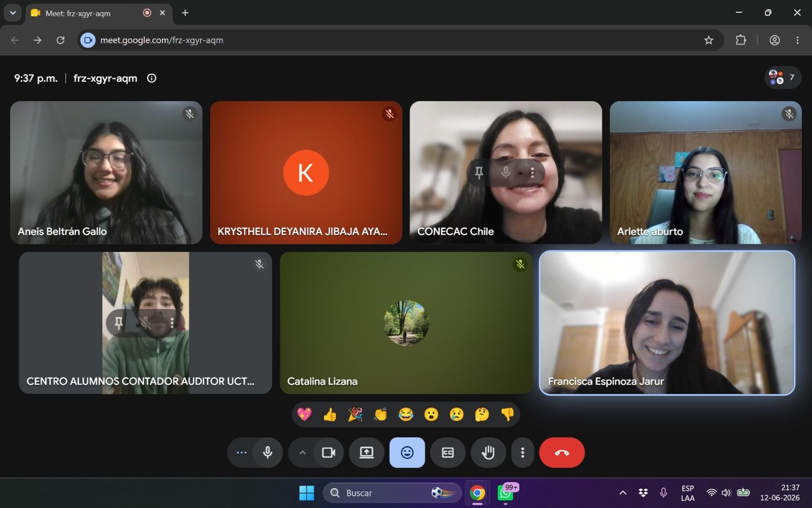This screenshot has width=812, height=508.
Task: Show the participants list with count 7
Action: [x=783, y=78]
